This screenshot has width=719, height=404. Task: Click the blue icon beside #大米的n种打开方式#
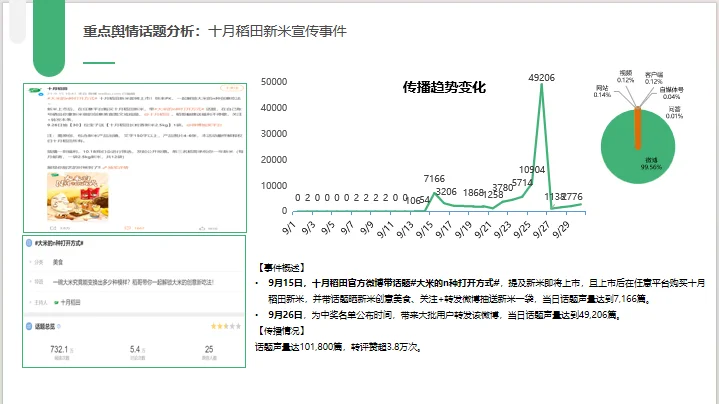click(x=29, y=243)
